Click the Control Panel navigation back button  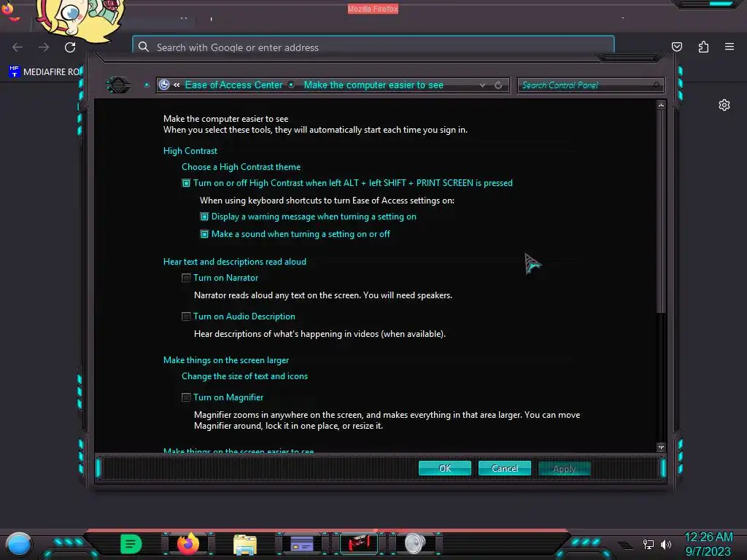pyautogui.click(x=117, y=85)
